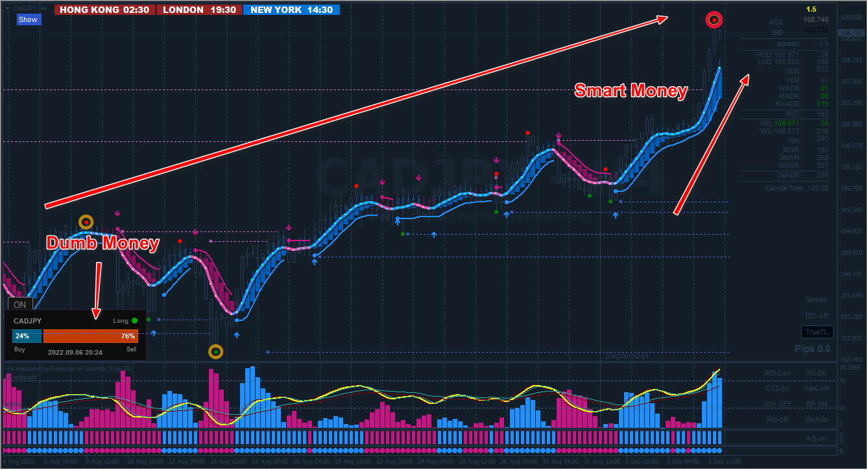Click the NEW YORK 14:30 session clock

click(291, 10)
